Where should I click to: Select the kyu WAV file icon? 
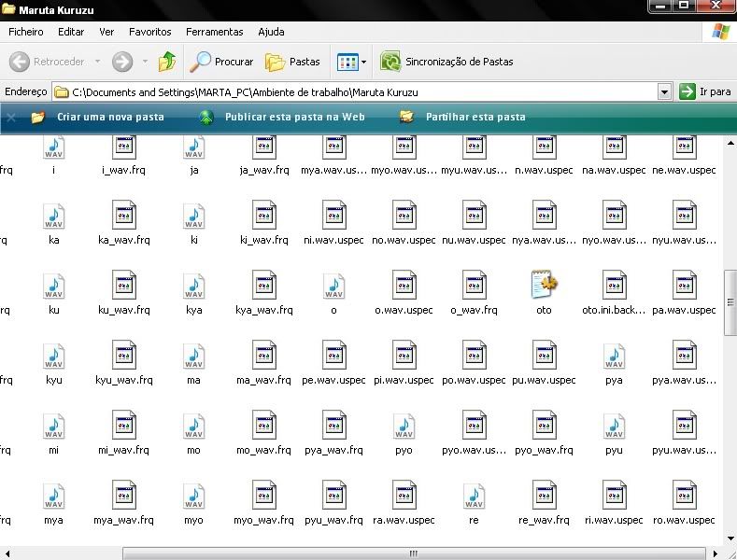pyautogui.click(x=53, y=356)
